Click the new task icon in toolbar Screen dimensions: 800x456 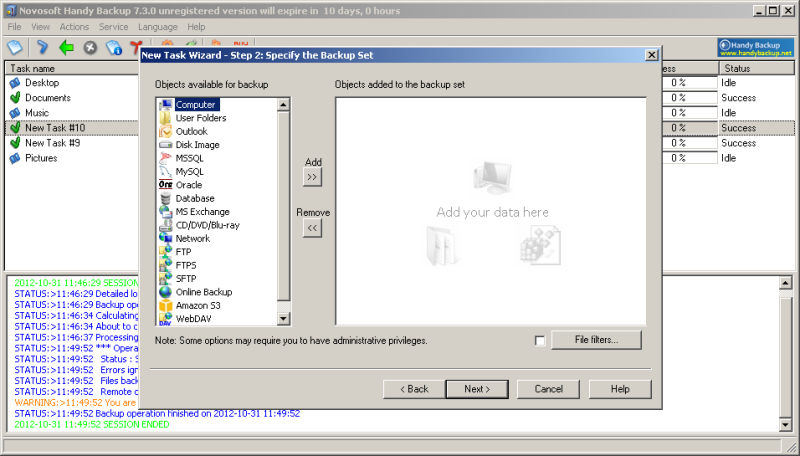click(x=16, y=47)
